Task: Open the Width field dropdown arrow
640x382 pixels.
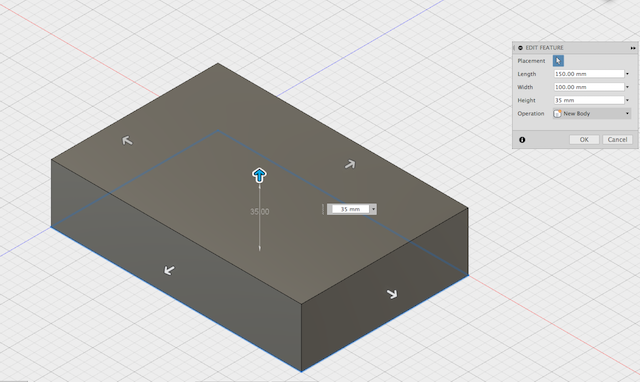Action: pos(627,87)
